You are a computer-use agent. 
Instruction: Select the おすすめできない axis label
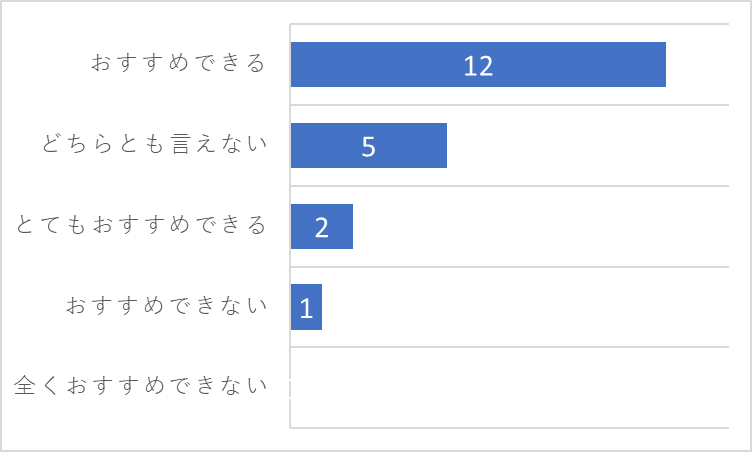coord(166,305)
